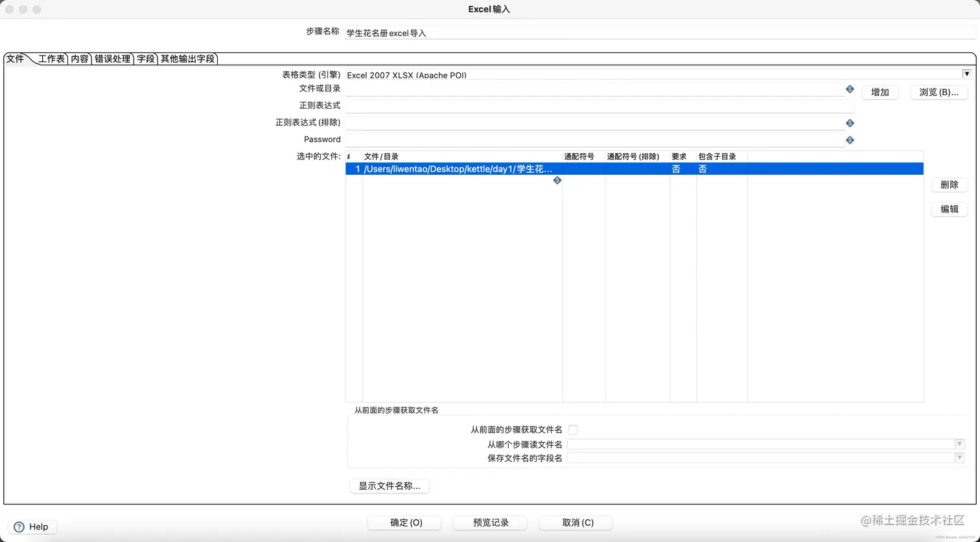Viewport: 980px width, 542px height.
Task: Click the 否 cell under 要求 column
Action: point(683,169)
